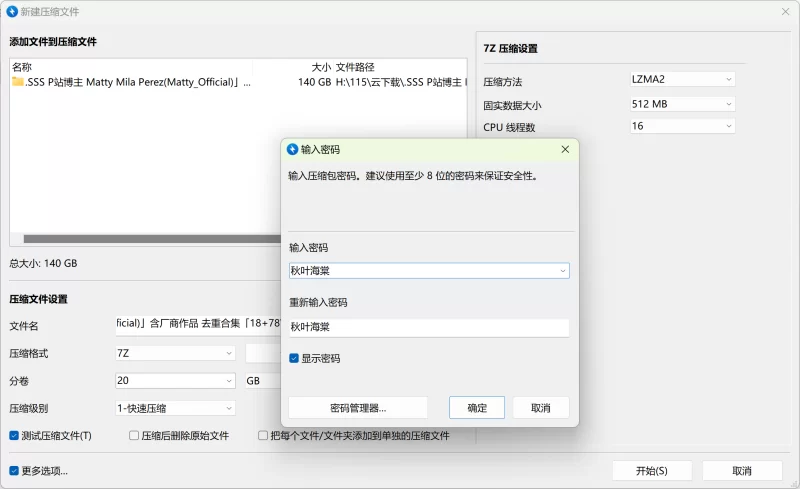The image size is (800, 489).
Task: Expand the 输入密码 history dropdown arrow
Action: [563, 271]
